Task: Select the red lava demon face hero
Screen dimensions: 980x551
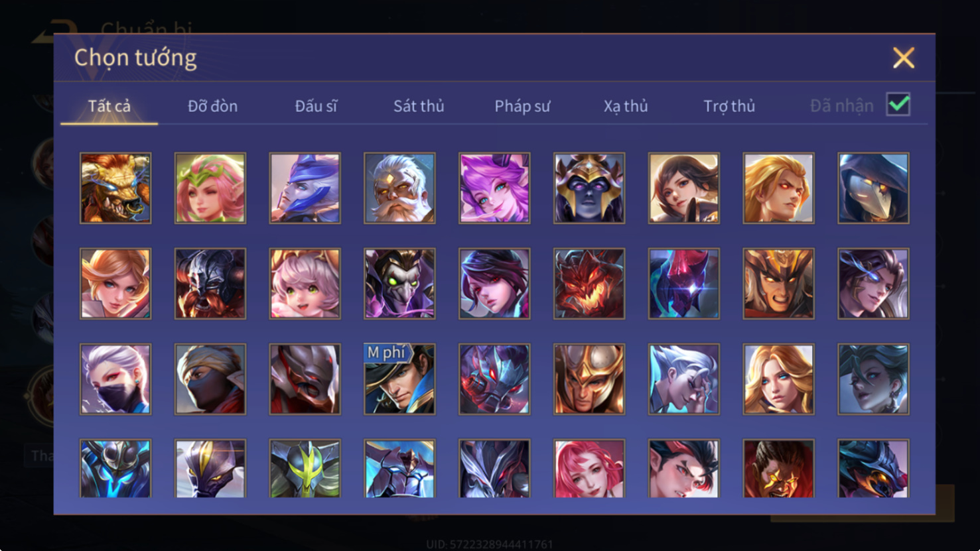Action: tap(589, 284)
